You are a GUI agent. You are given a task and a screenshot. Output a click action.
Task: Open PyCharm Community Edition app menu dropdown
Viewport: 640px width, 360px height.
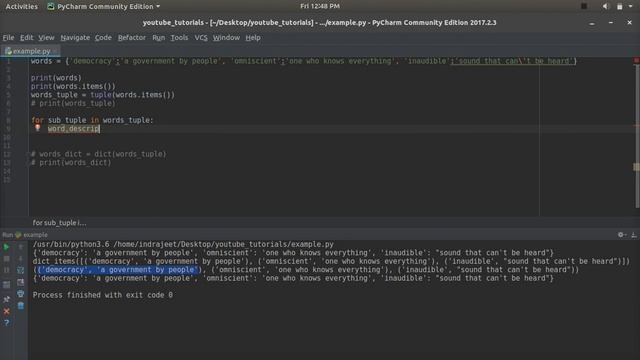point(104,6)
